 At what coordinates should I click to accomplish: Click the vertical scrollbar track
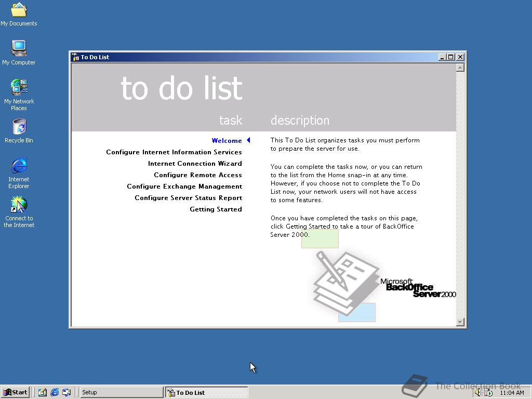[x=460, y=195]
